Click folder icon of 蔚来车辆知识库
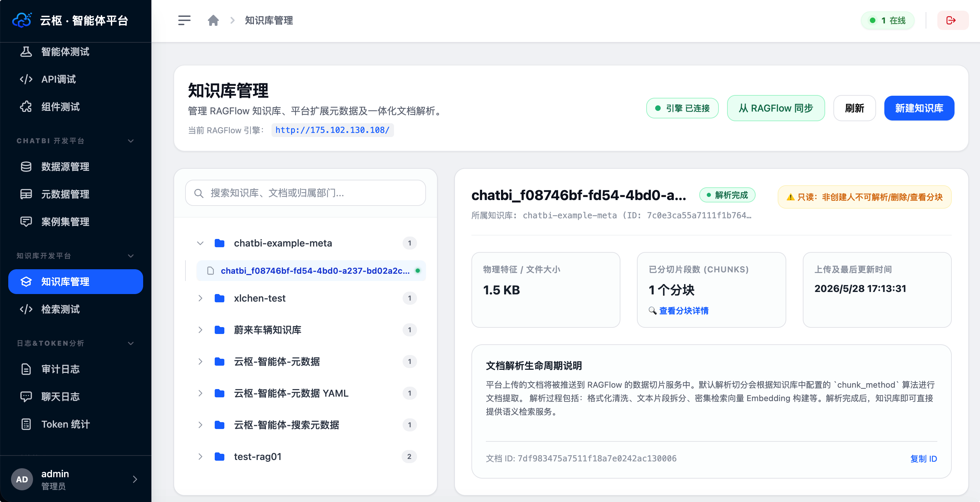980x502 pixels. click(x=220, y=330)
